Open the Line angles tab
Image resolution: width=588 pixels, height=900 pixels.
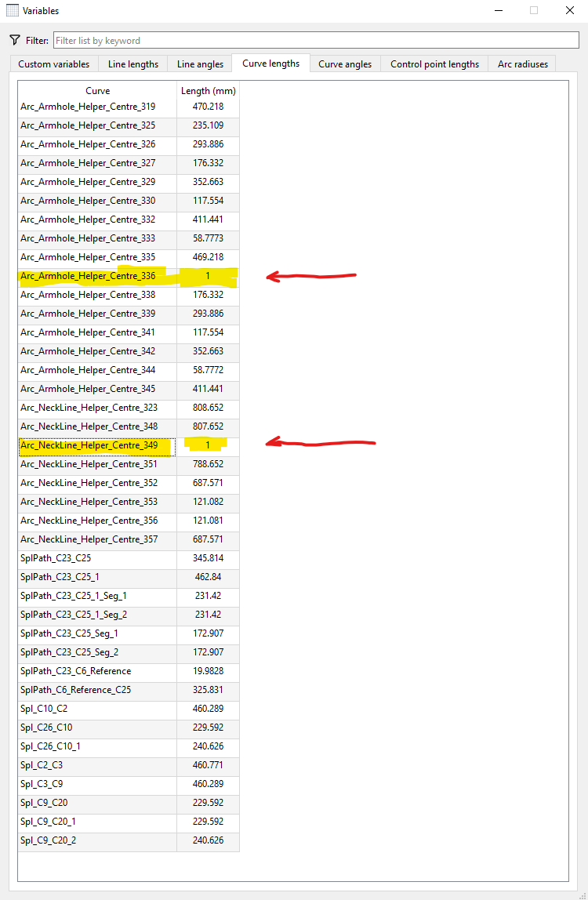tap(200, 64)
